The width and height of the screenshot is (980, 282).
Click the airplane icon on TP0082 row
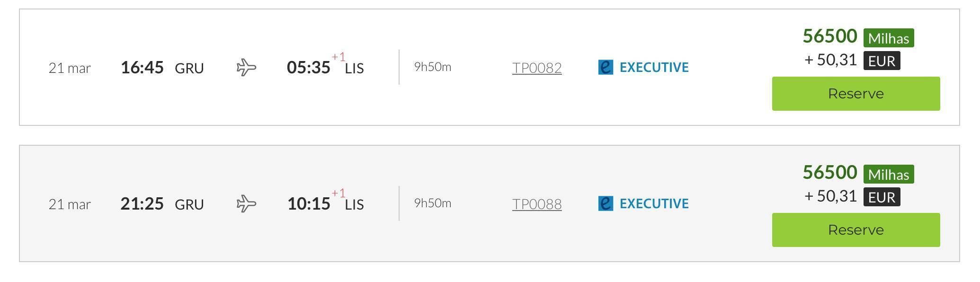coord(246,67)
